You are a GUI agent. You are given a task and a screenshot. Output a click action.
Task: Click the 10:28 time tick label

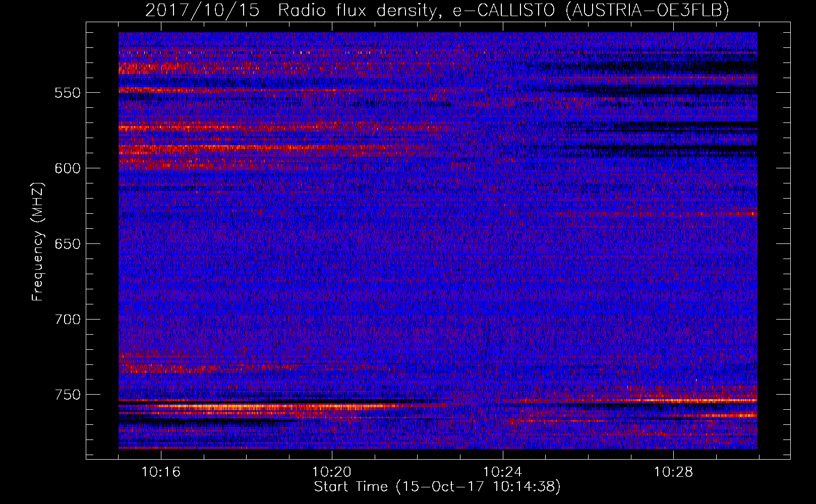(x=674, y=472)
